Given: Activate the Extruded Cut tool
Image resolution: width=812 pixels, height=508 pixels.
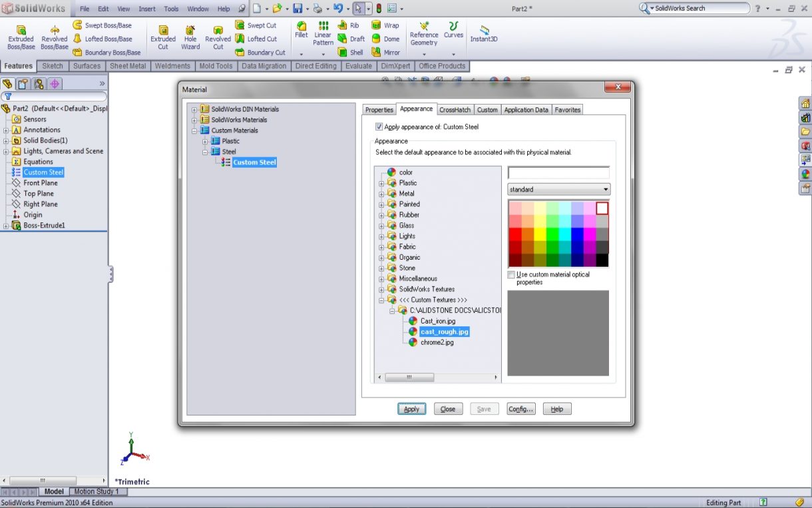Looking at the screenshot, I should click(x=163, y=38).
